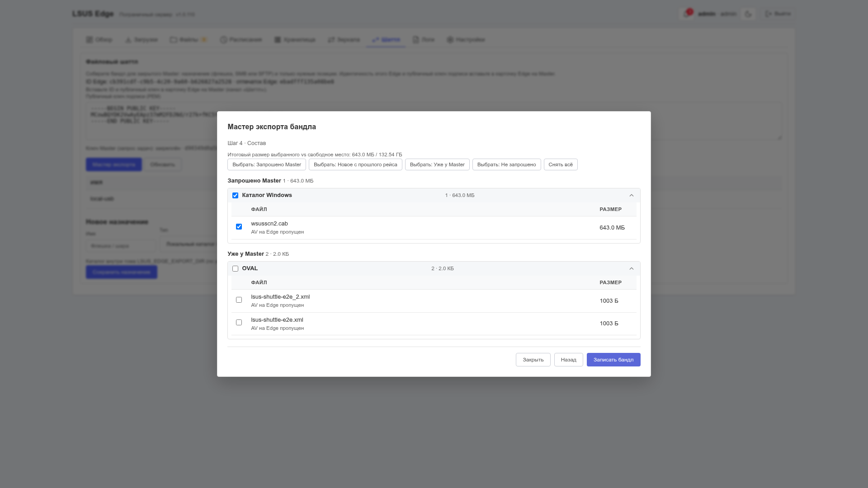Go back with the Назад button
The image size is (868, 488).
pyautogui.click(x=568, y=360)
